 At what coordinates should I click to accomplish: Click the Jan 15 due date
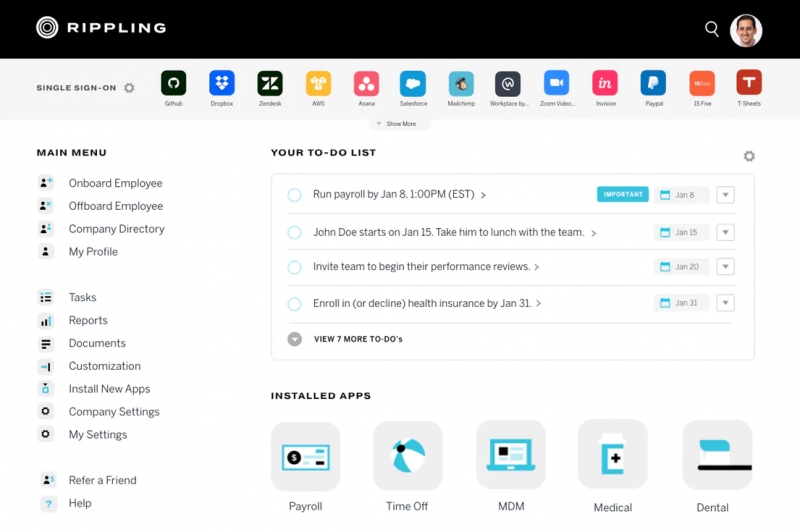[x=682, y=233]
